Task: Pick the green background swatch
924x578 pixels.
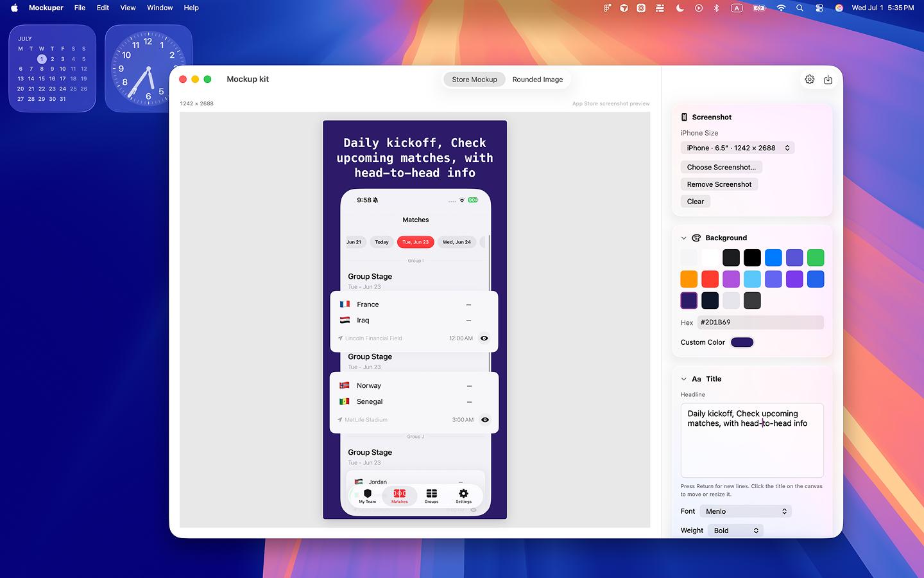Action: (816, 258)
